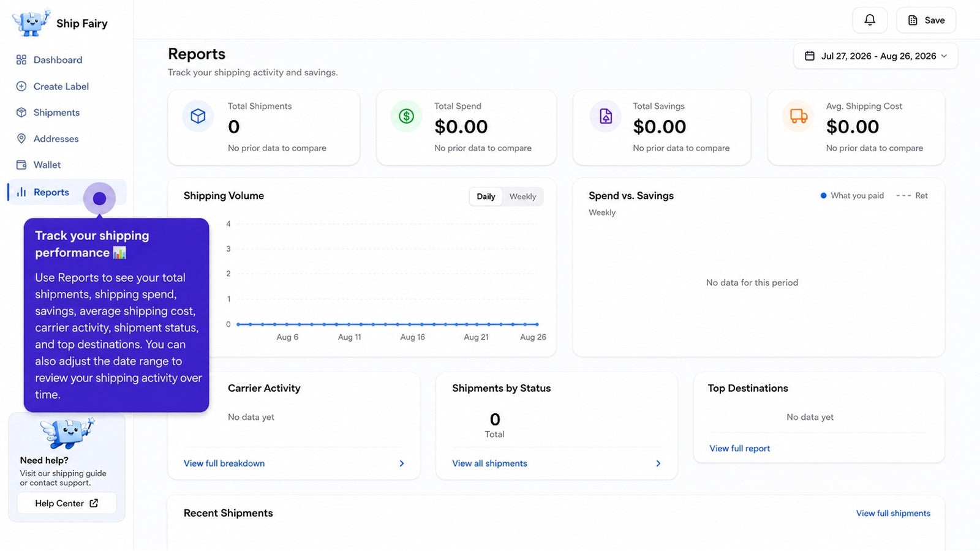Click the Ship Fairy logo mascot
This screenshot has width=980, height=551.
tap(30, 23)
